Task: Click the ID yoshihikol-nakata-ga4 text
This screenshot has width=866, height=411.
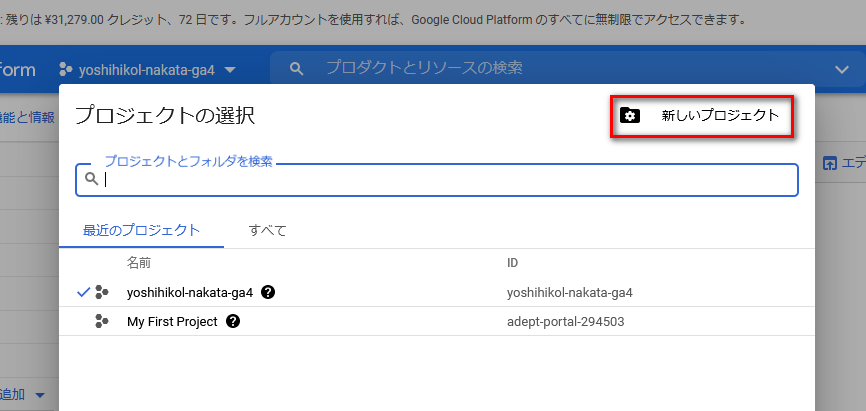Action: [569, 293]
